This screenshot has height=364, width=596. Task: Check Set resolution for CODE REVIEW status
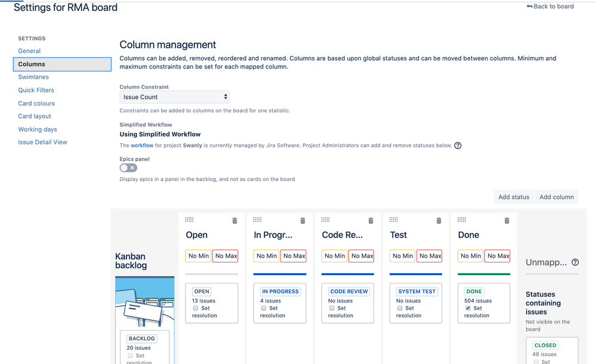pos(332,308)
